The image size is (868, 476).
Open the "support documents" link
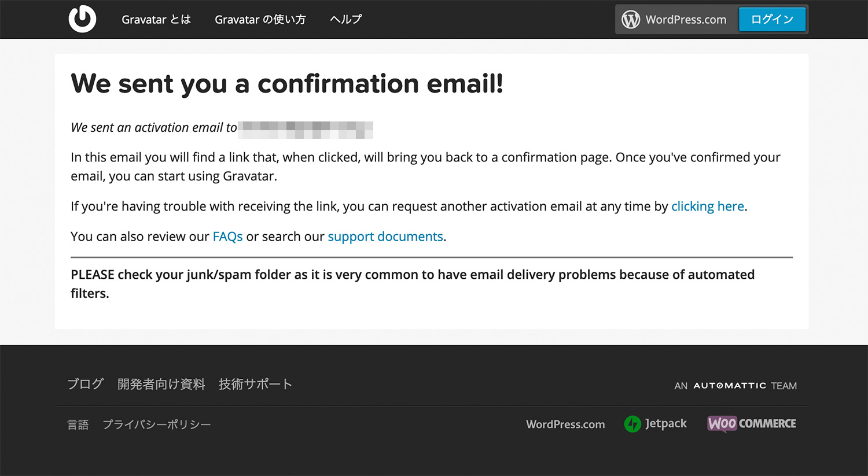click(385, 237)
